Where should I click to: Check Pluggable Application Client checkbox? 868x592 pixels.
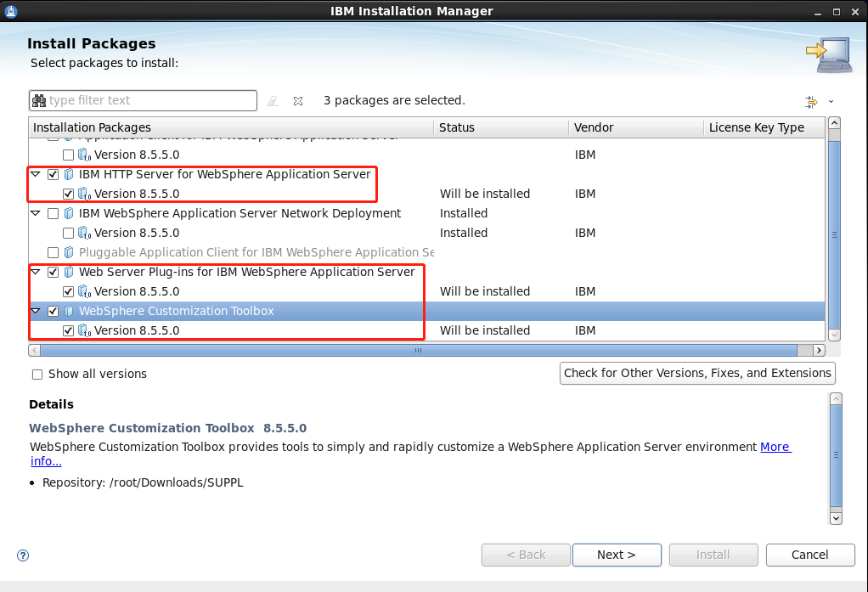coord(54,252)
